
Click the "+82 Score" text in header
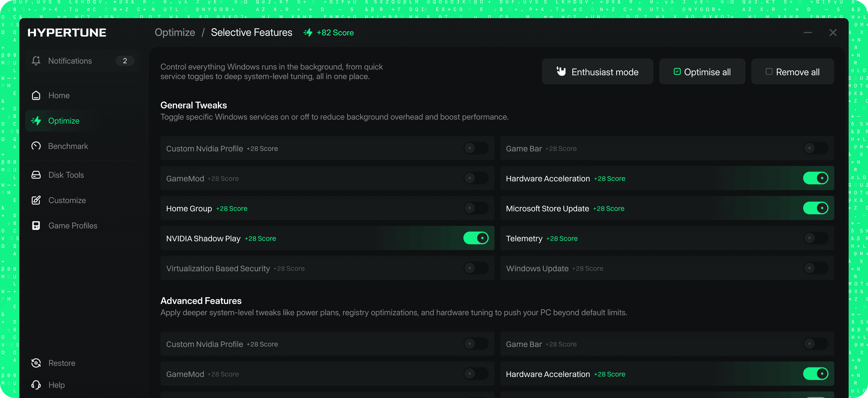[x=335, y=33]
